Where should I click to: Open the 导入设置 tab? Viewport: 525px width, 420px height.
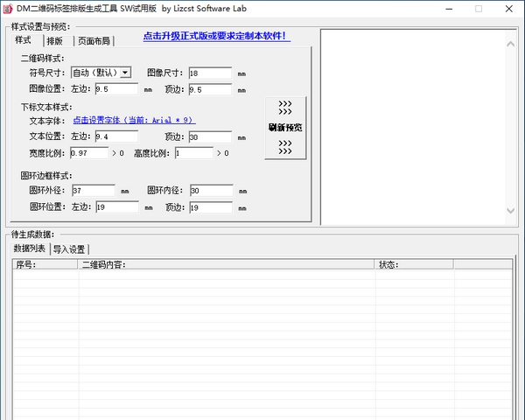click(69, 249)
